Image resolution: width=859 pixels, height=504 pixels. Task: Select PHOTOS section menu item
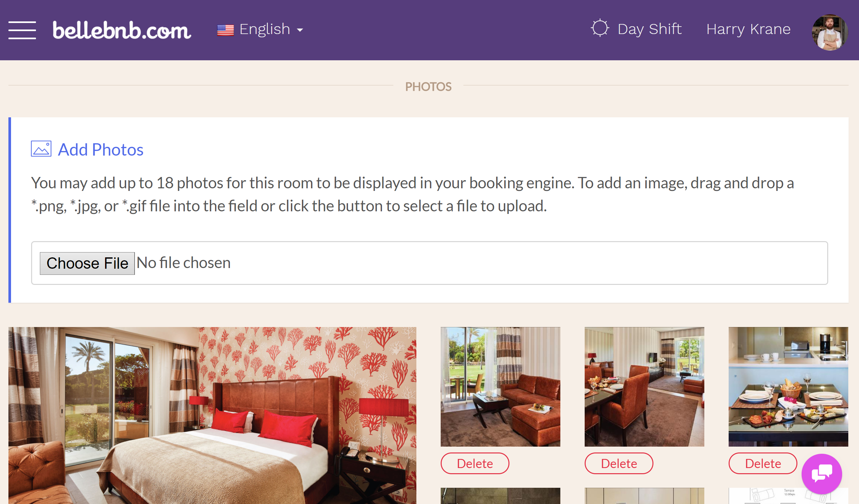429,86
